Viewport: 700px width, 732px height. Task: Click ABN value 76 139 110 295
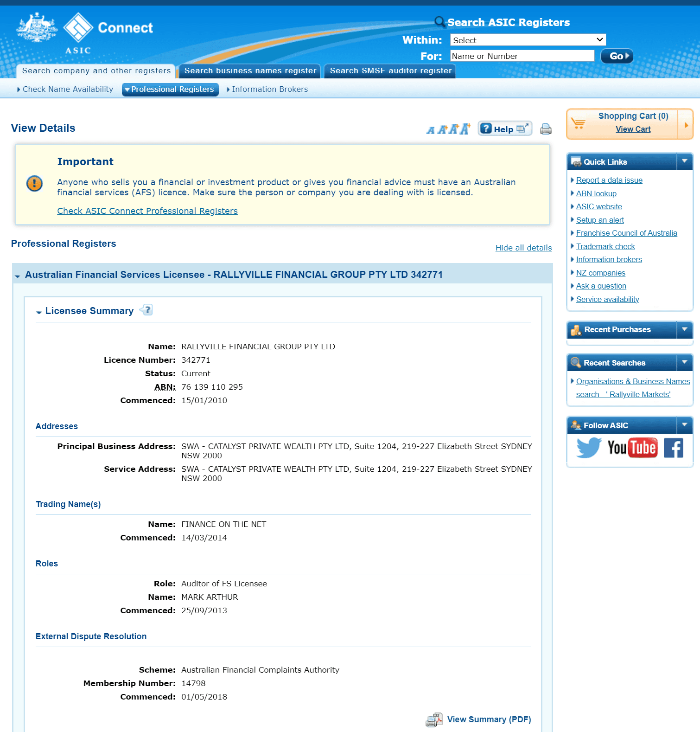[212, 387]
